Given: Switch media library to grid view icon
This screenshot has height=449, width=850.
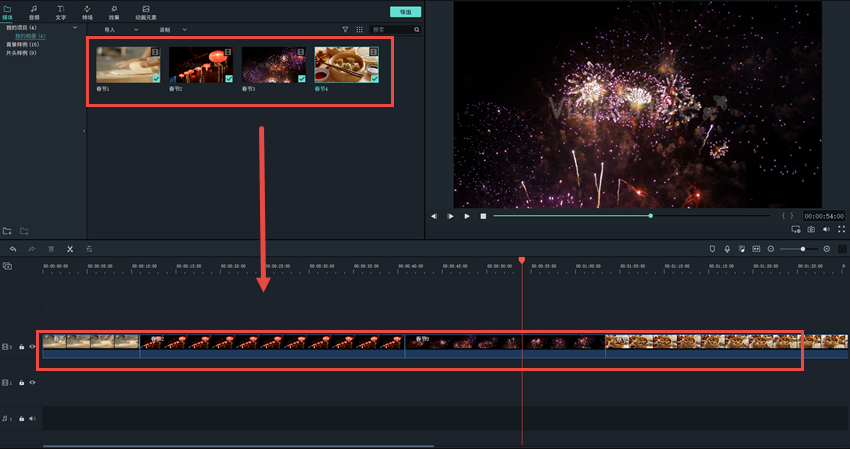Looking at the screenshot, I should [x=360, y=30].
